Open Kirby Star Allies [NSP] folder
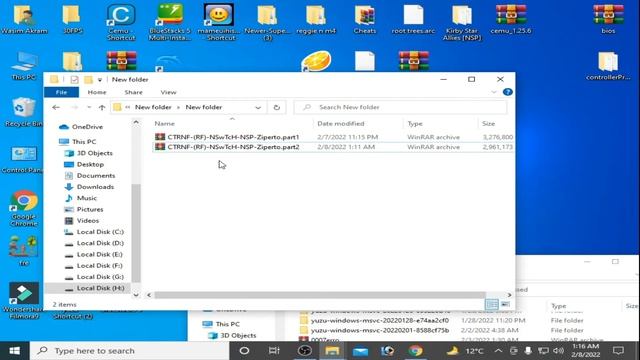 462,22
